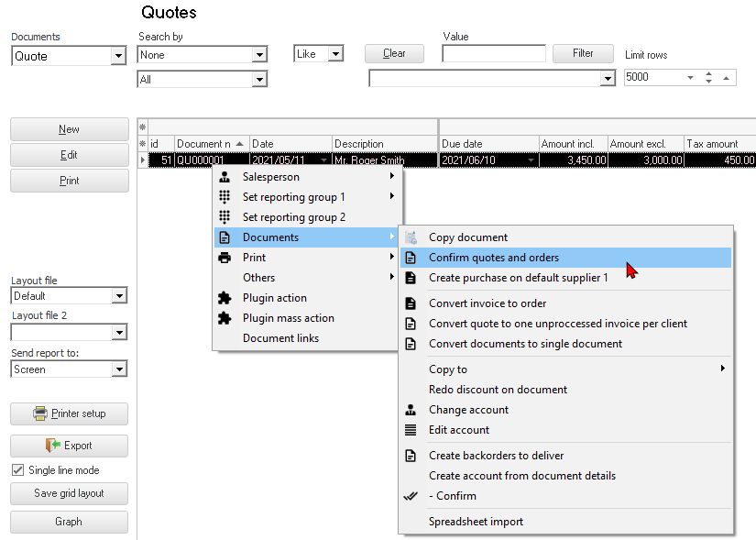
Task: Click the person icon beside Change account
Action: [x=411, y=410]
